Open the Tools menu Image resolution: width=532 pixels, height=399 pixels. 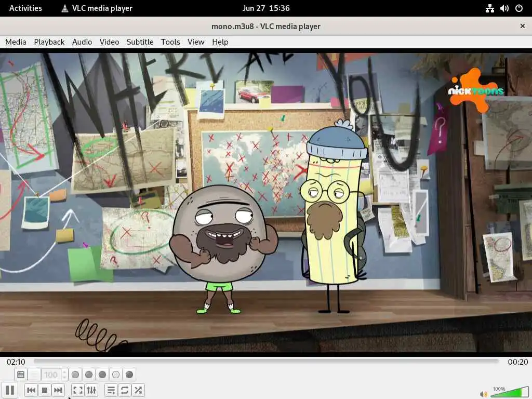point(170,42)
